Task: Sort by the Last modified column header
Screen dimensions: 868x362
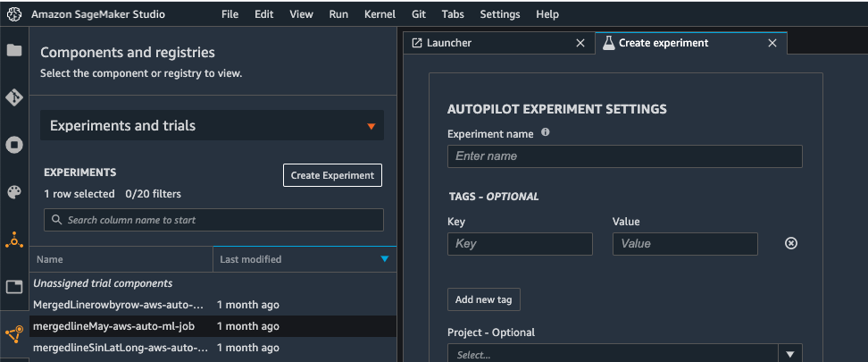Action: [x=305, y=259]
